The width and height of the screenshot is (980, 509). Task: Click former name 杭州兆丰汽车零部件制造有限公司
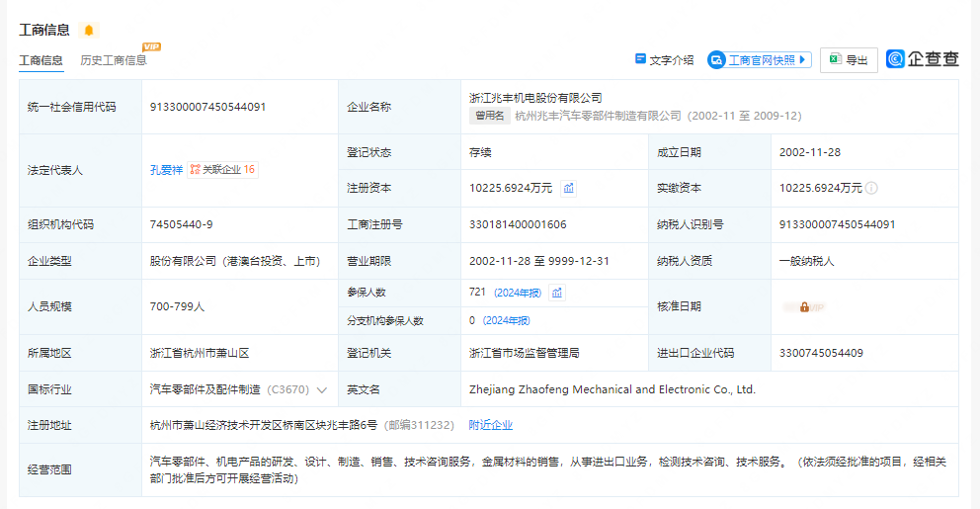(x=598, y=116)
